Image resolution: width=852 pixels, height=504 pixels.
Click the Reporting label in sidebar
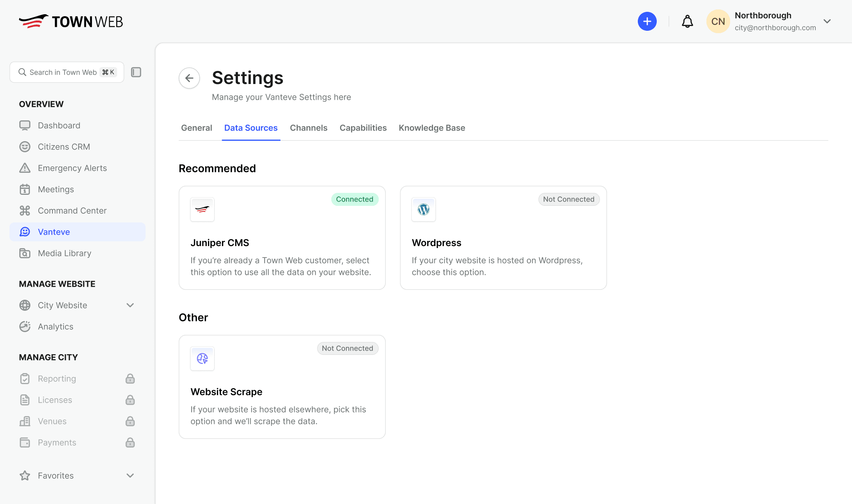[57, 379]
